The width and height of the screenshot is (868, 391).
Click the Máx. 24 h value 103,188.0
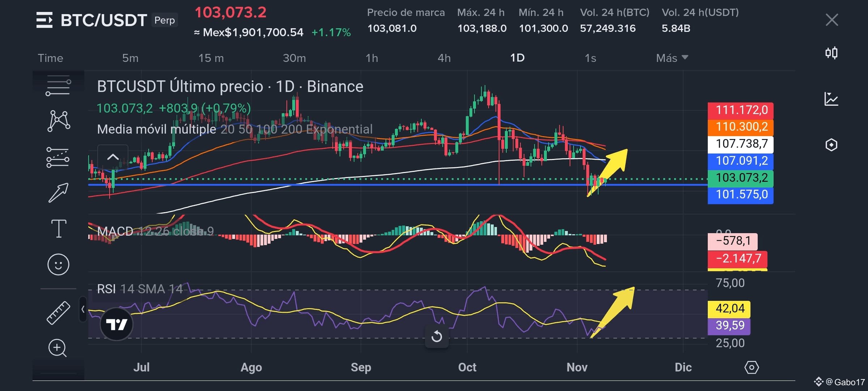pos(482,28)
